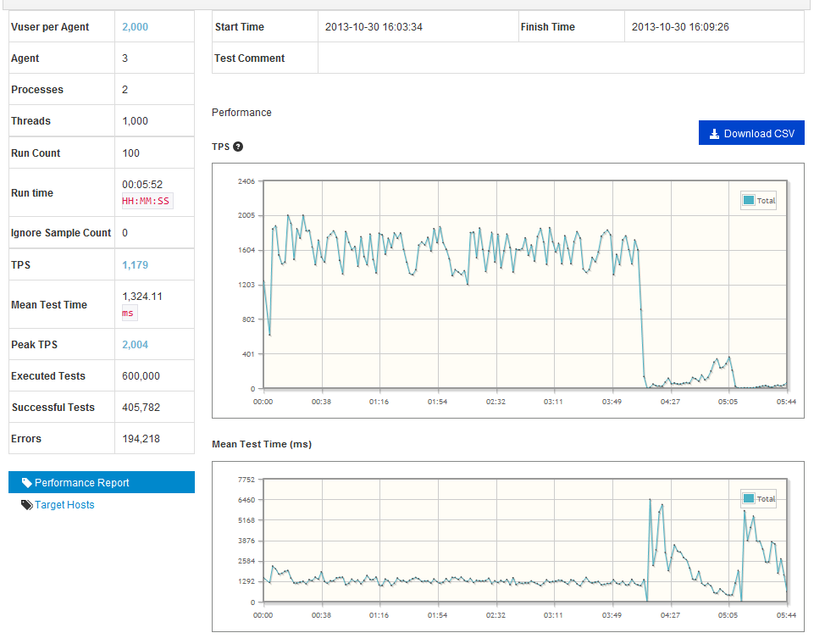Click the ms unit label under Mean Test Time
825x644 pixels.
[128, 313]
